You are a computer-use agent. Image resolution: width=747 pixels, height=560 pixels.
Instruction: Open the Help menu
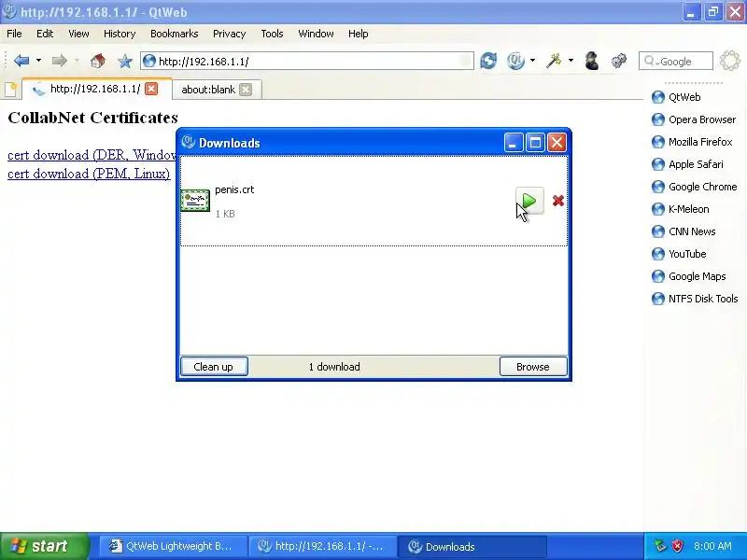pos(358,34)
